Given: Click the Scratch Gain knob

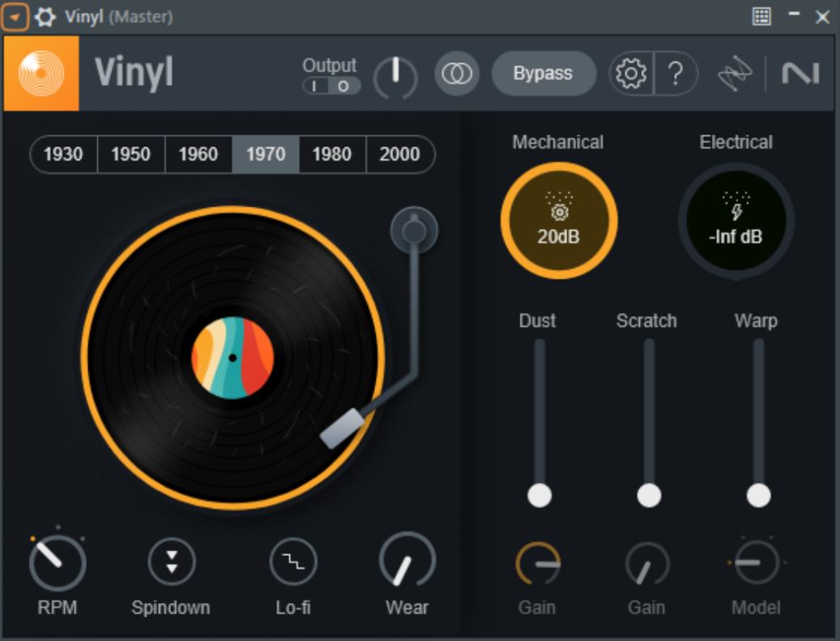Looking at the screenshot, I should click(x=647, y=563).
